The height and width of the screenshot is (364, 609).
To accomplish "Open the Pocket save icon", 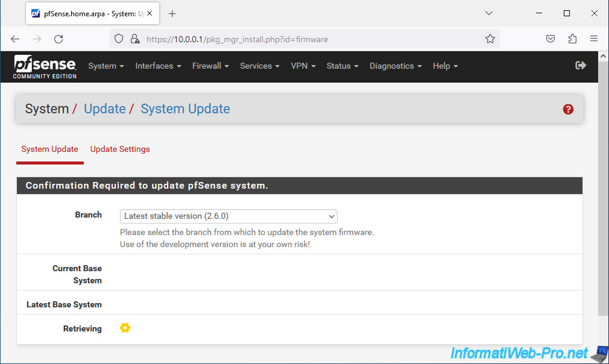I will (x=551, y=39).
